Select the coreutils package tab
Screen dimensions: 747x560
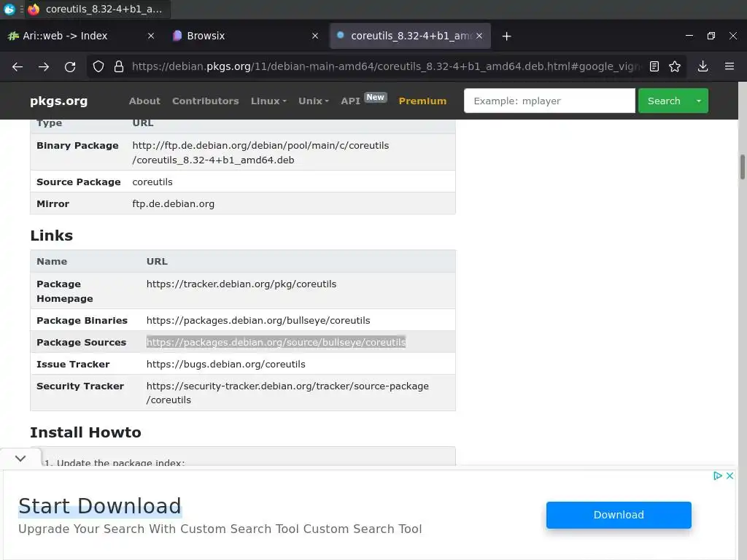pyautogui.click(x=411, y=36)
